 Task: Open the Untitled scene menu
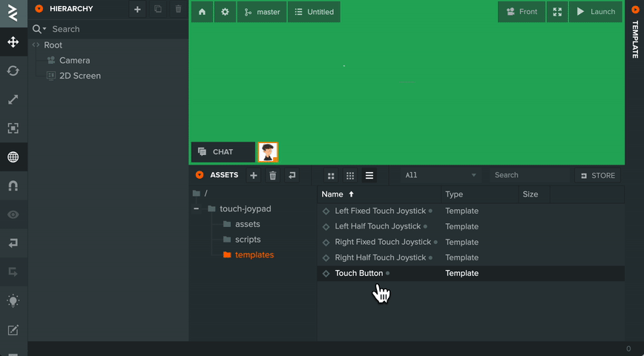point(314,12)
